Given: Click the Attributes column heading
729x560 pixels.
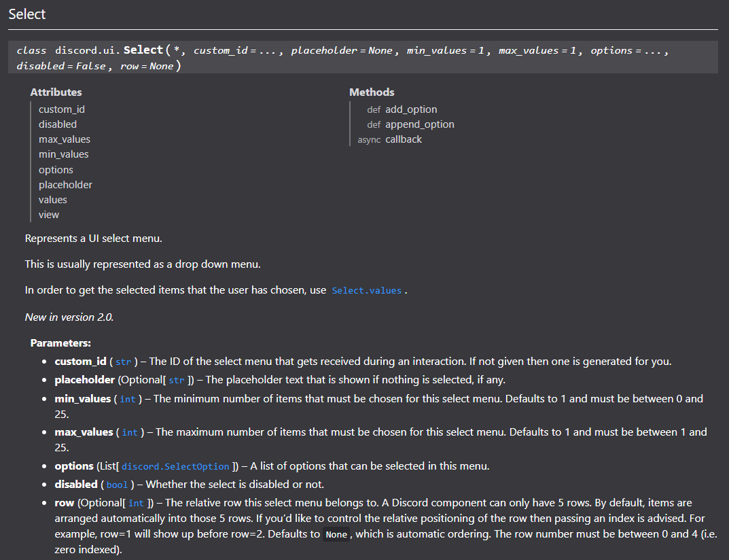Looking at the screenshot, I should click(x=56, y=92).
